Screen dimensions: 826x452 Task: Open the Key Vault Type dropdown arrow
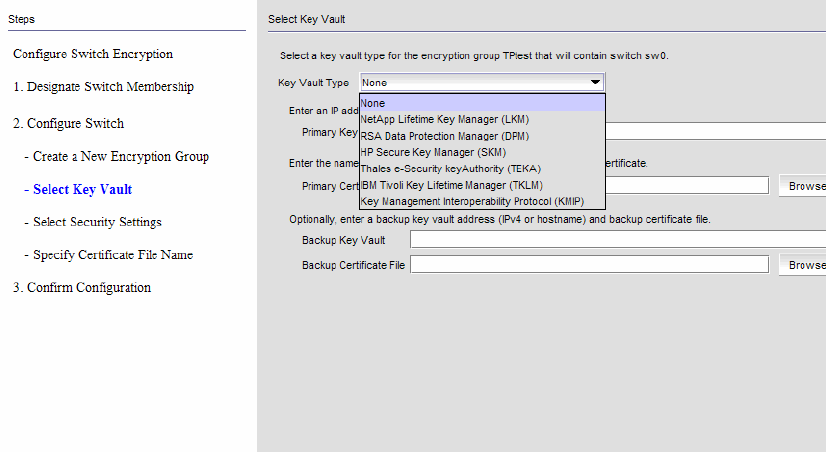[x=595, y=83]
